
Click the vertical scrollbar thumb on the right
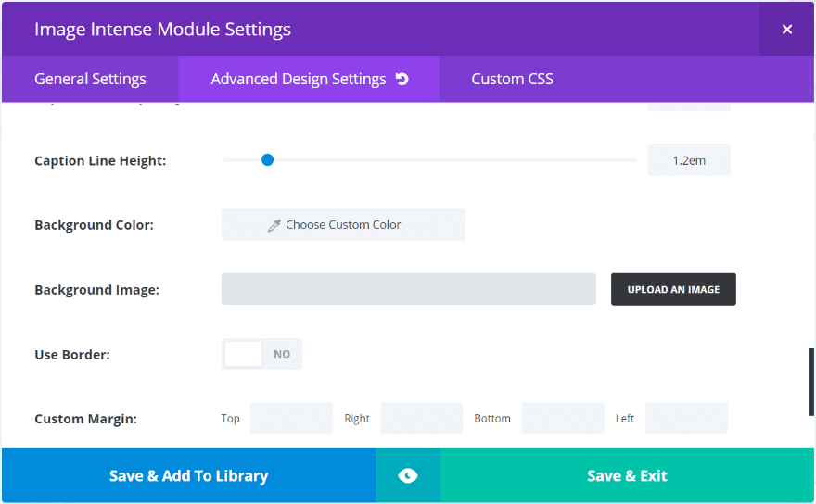[x=811, y=381]
